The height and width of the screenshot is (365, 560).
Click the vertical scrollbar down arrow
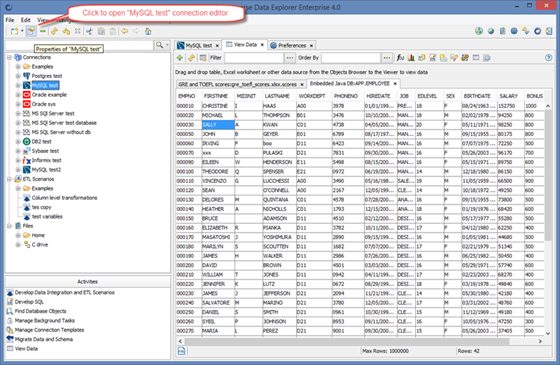[548, 333]
